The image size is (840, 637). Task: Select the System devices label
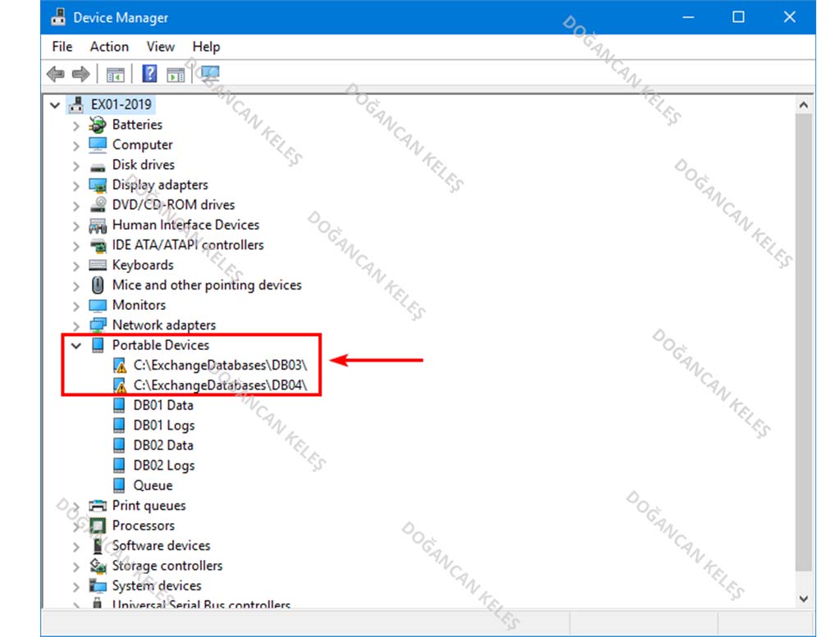click(157, 585)
